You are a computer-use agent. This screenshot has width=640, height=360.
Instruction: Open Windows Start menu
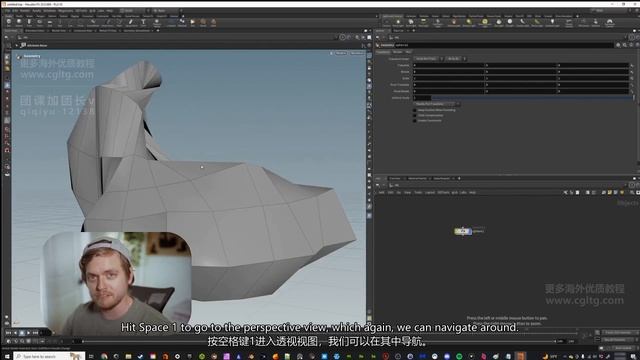7,356
